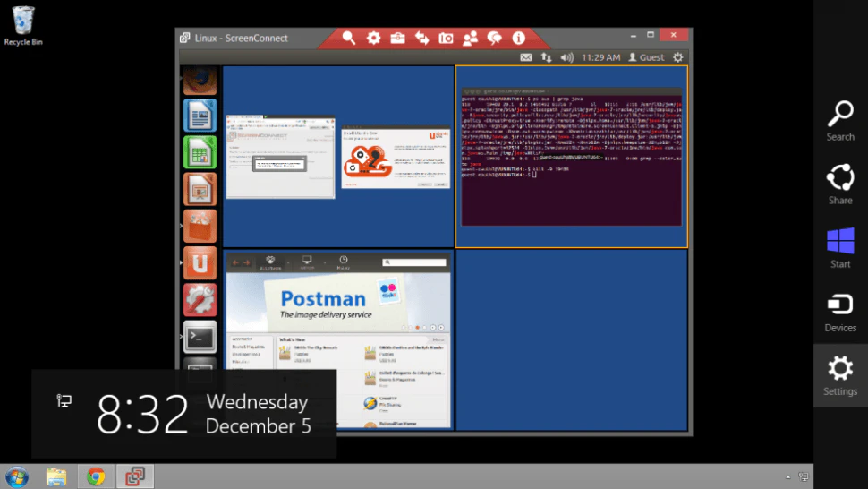Image resolution: width=868 pixels, height=489 pixels.
Task: Launch LibreOffice Writer from the Ubuntu launcher
Action: tap(200, 116)
